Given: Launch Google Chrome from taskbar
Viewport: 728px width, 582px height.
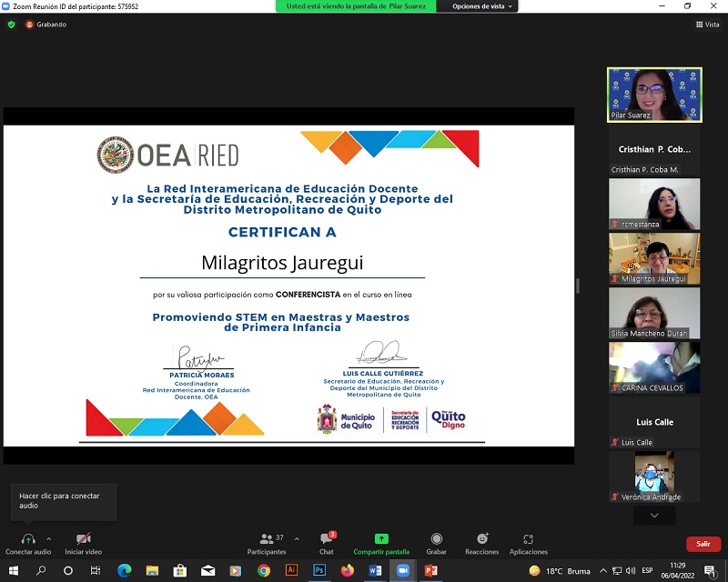Looking at the screenshot, I should click(x=264, y=570).
